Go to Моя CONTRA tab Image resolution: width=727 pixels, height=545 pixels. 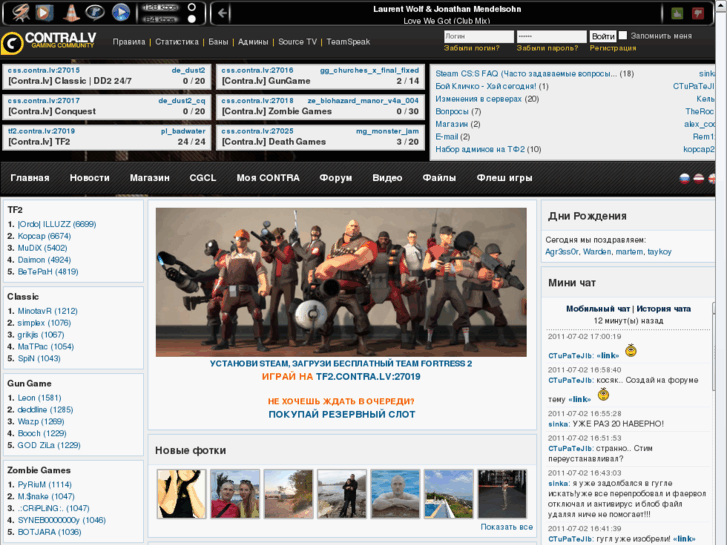[x=268, y=178]
